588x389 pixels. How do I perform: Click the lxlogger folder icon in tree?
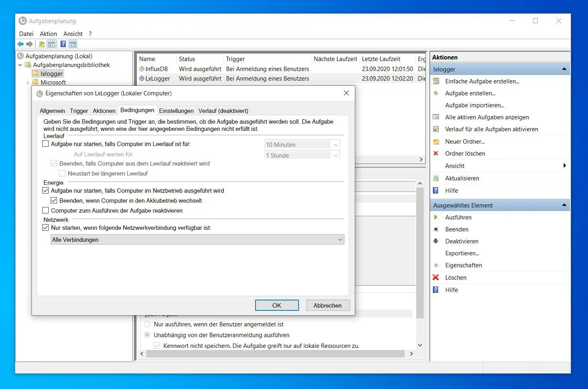[x=35, y=73]
